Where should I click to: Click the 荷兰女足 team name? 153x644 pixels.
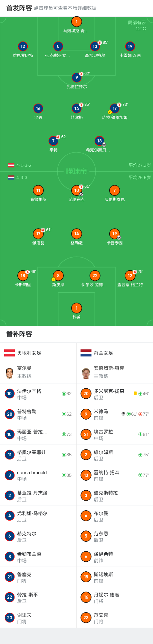(x=103, y=353)
